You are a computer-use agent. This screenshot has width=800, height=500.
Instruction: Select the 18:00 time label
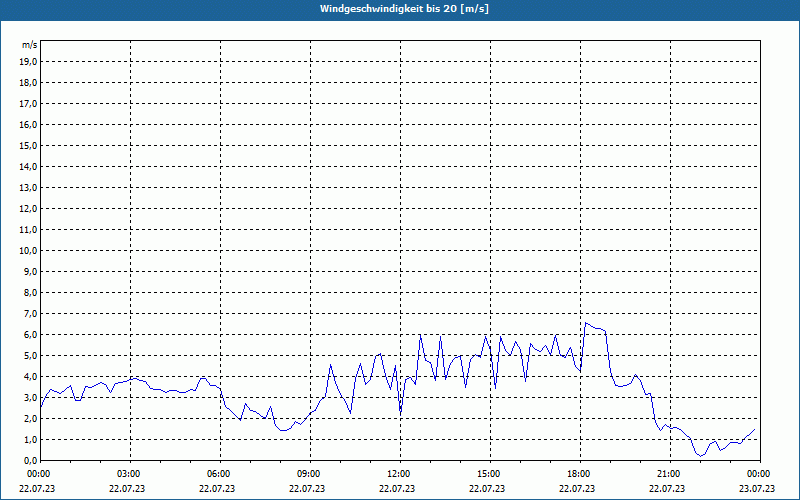[x=578, y=473]
